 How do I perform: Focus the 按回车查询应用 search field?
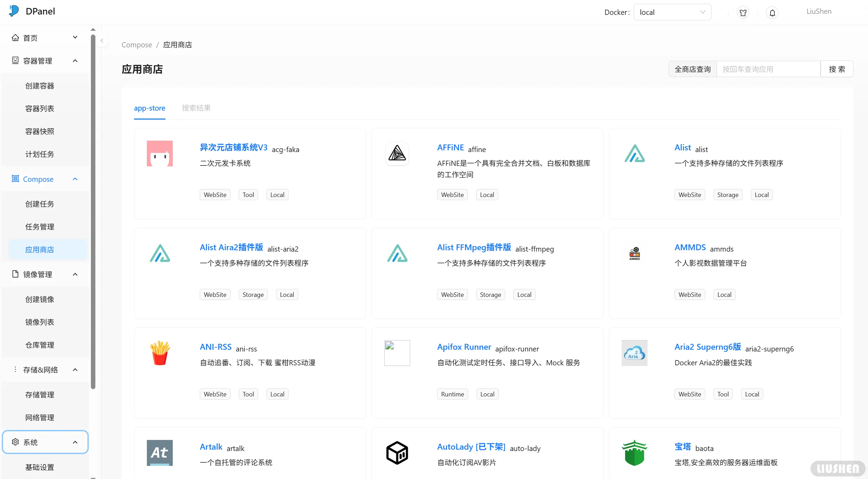[768, 69]
